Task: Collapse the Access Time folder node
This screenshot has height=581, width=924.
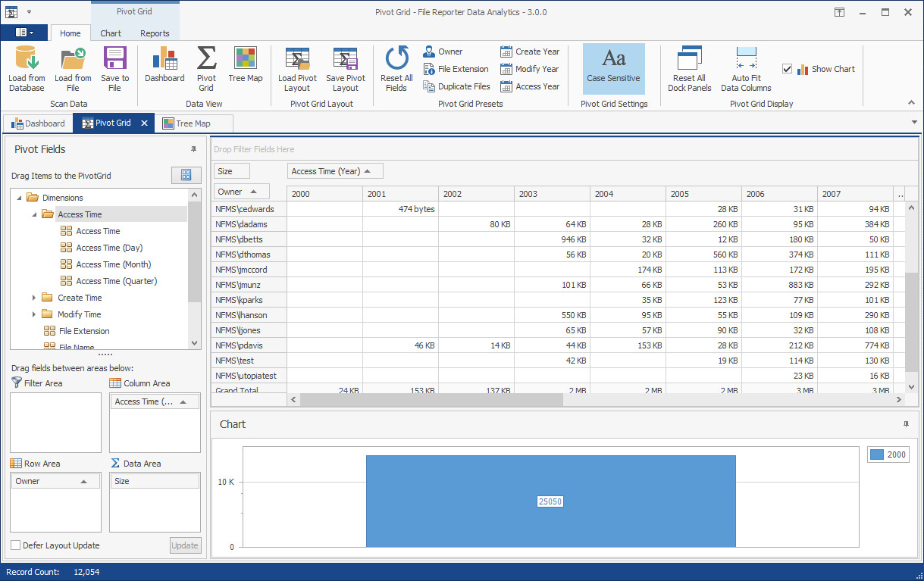Action: (x=34, y=214)
